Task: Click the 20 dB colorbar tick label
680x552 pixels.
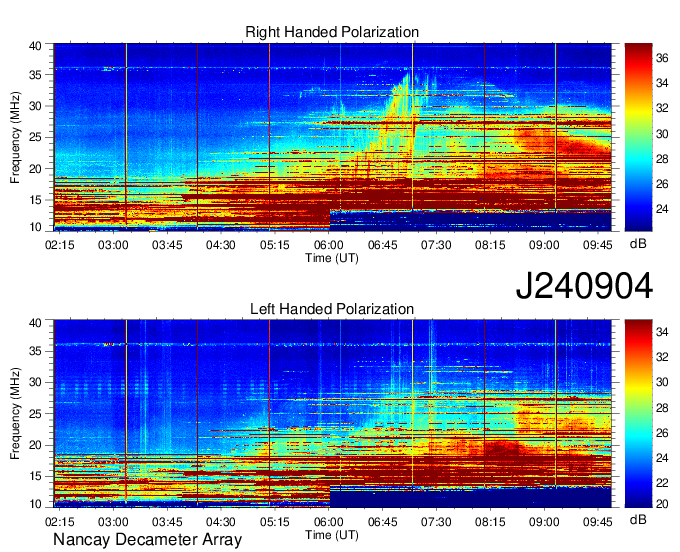Action: pyautogui.click(x=662, y=503)
